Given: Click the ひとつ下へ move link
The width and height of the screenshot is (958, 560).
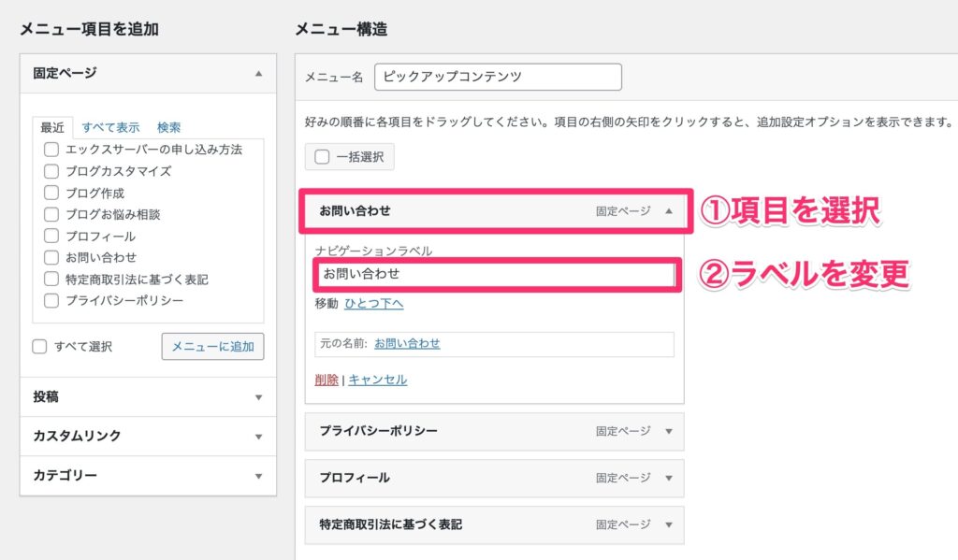Looking at the screenshot, I should tap(374, 304).
